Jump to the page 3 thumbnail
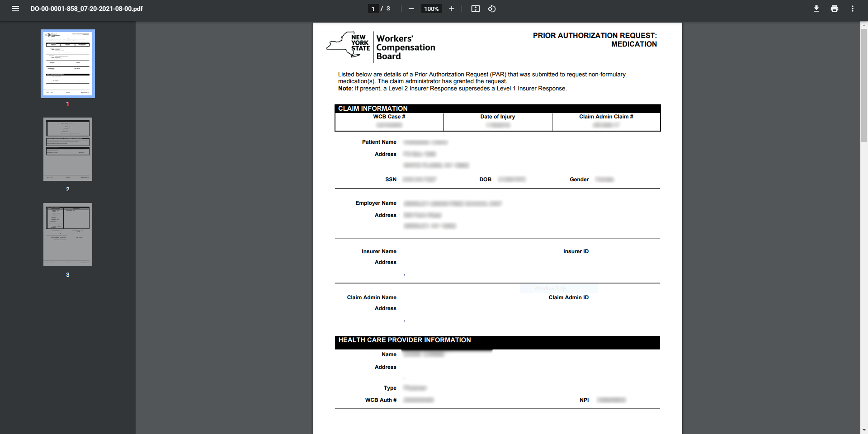This screenshot has width=868, height=434. click(68, 235)
